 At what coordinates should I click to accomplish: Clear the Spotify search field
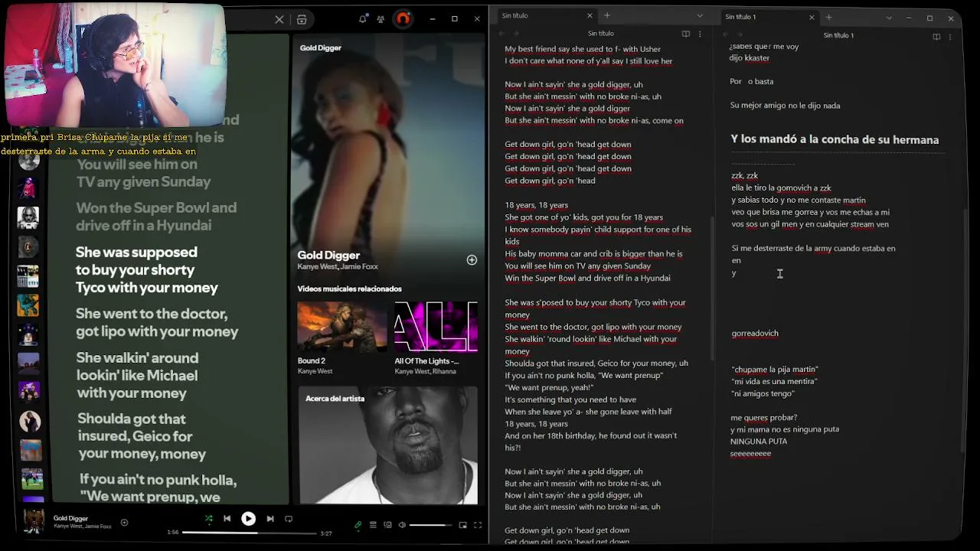pyautogui.click(x=279, y=19)
